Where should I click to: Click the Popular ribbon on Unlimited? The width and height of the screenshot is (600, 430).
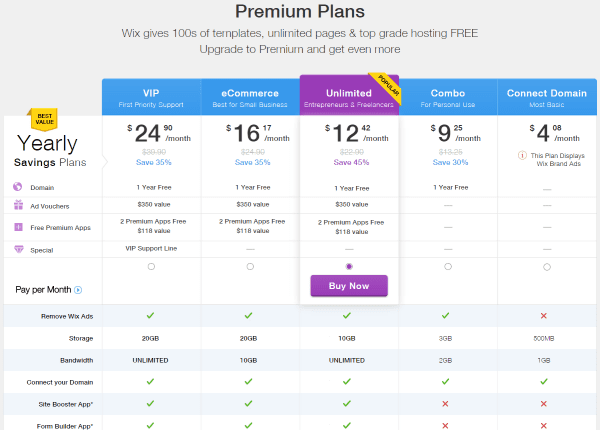387,87
